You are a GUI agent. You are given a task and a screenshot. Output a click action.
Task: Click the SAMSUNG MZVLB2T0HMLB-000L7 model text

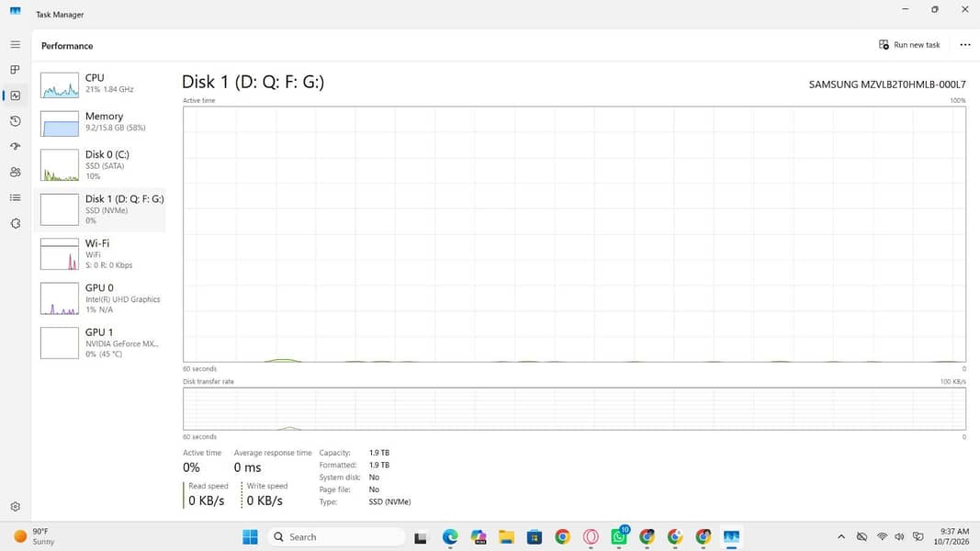pos(887,84)
